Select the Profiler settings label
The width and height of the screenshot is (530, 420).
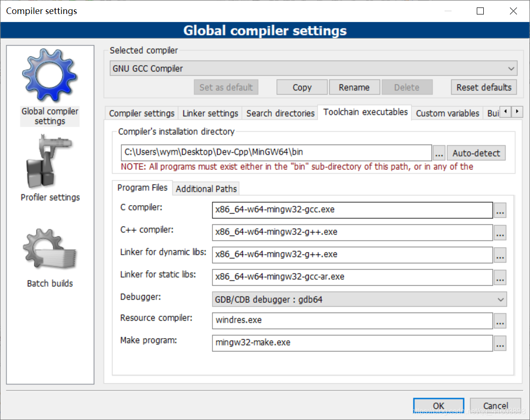[50, 198]
